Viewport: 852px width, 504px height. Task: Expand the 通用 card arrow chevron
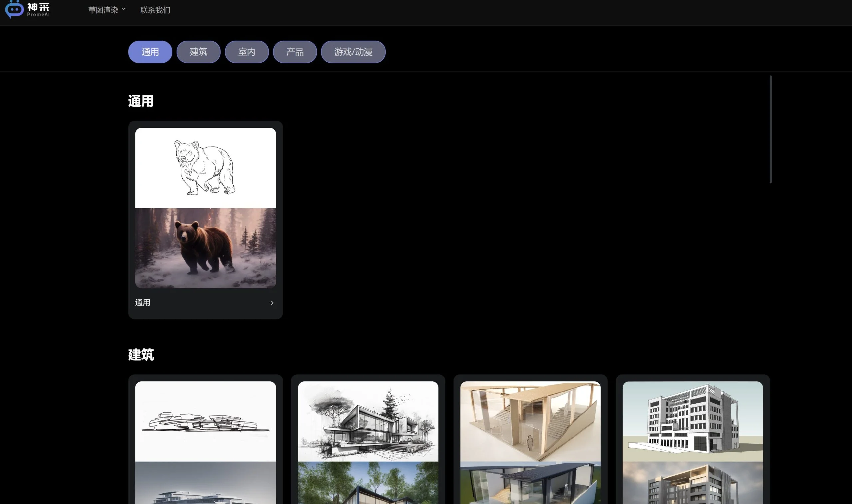(x=272, y=303)
